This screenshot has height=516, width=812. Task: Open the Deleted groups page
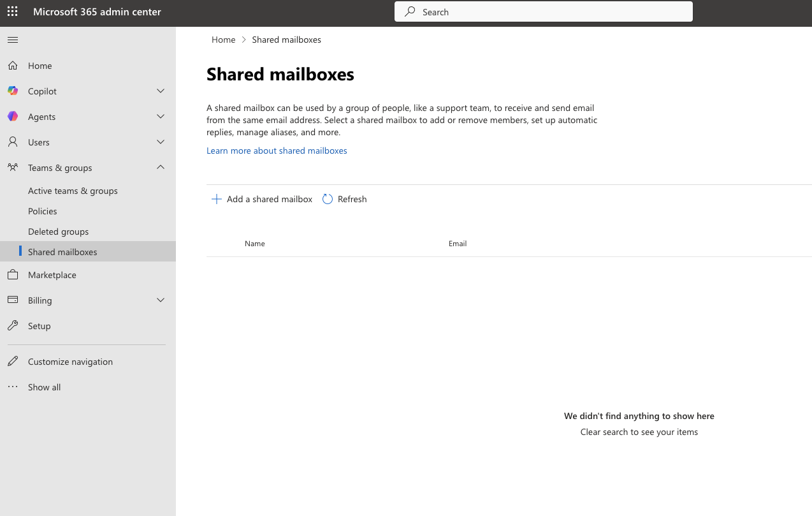(x=58, y=231)
